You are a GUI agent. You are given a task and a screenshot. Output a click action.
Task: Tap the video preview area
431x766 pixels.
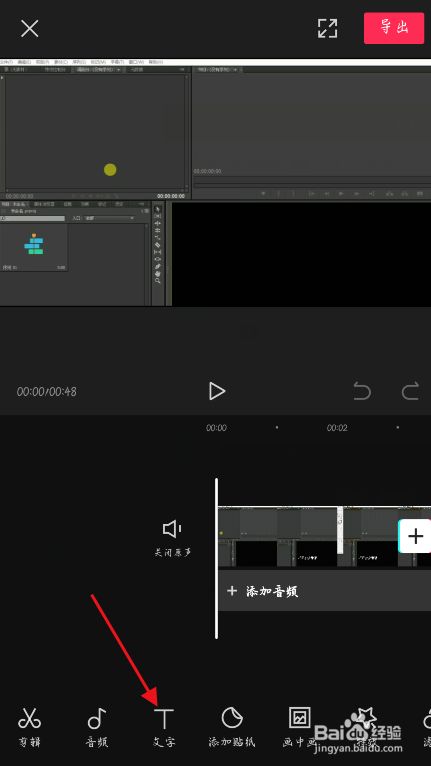coord(216,183)
